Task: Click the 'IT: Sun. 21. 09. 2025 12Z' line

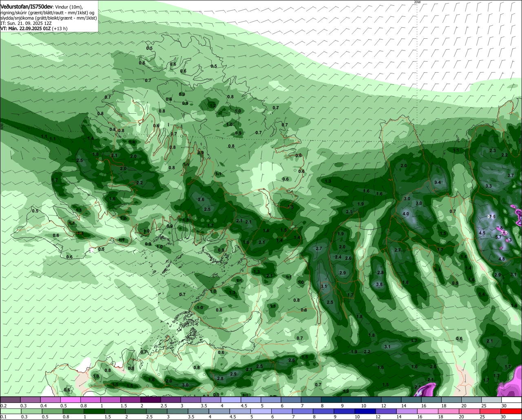Action: [x=26, y=23]
